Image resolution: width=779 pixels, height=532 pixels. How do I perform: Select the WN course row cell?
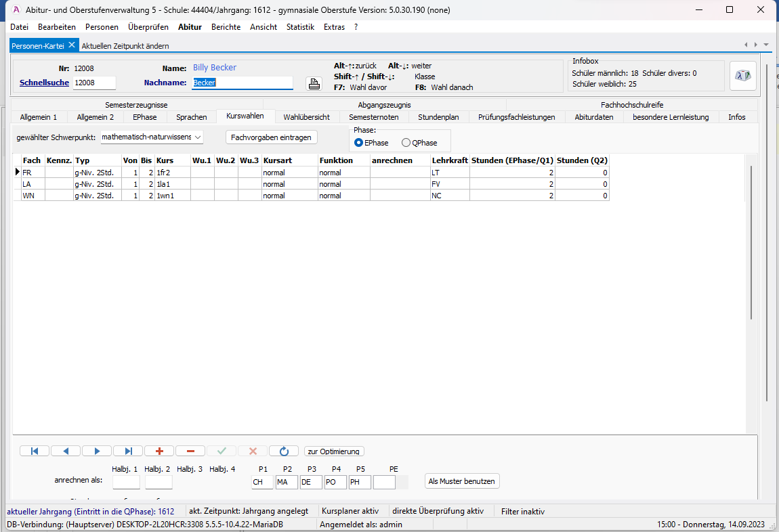pos(33,196)
